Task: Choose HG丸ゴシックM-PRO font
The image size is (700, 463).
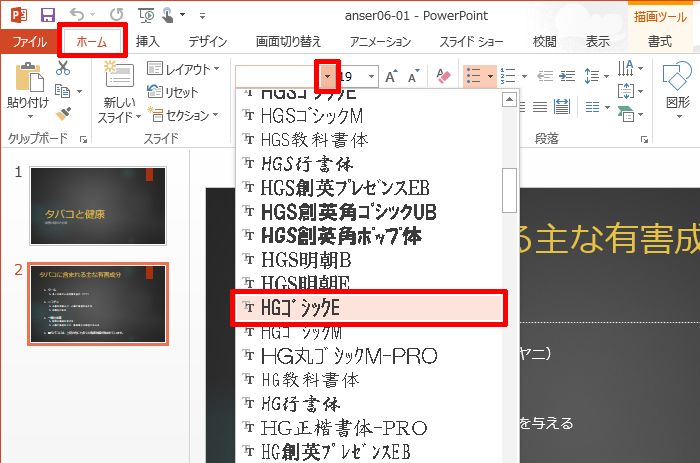Action: (368, 356)
